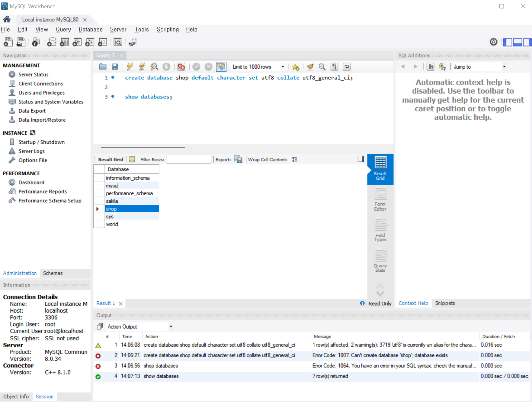Export result set to external file
The height and width of the screenshot is (402, 532).
point(238,160)
